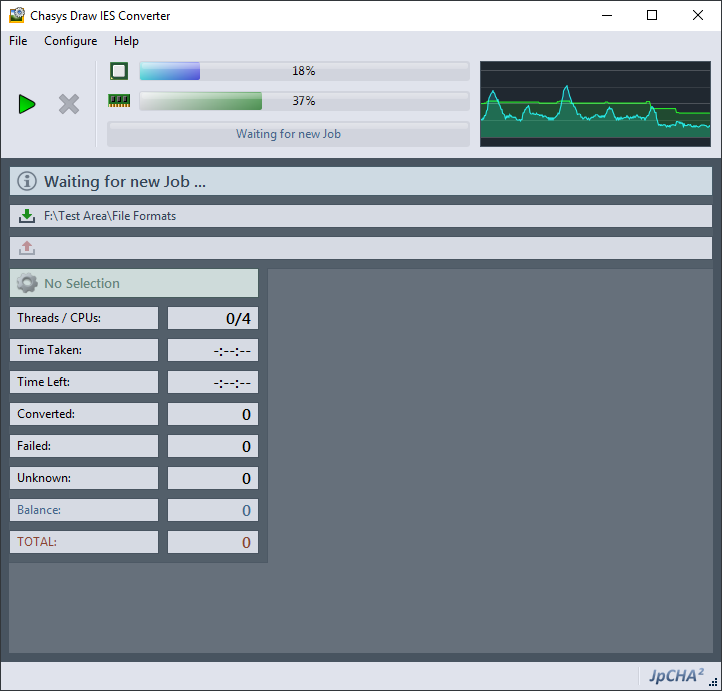Click the CPU chip icon
The width and height of the screenshot is (722, 691).
click(119, 71)
